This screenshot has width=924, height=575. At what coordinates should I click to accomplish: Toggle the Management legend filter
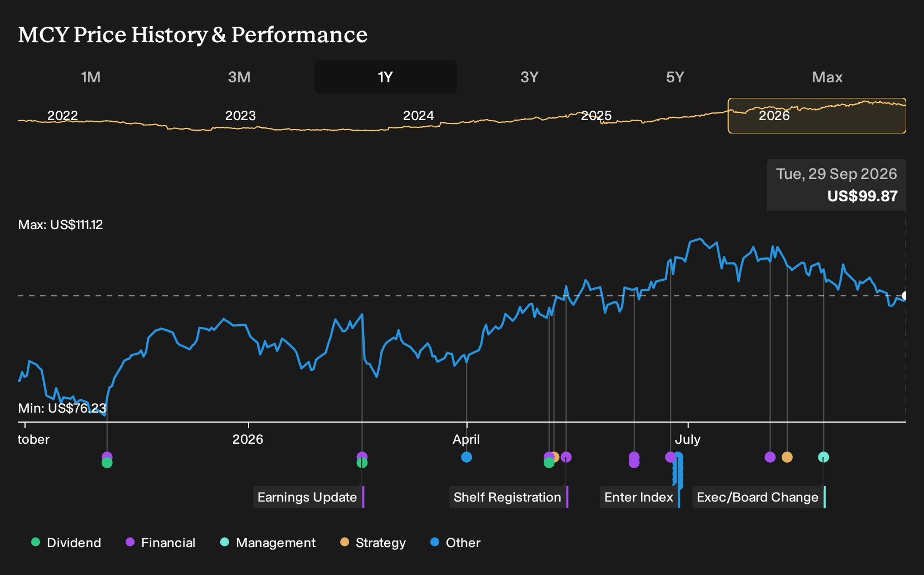[268, 543]
